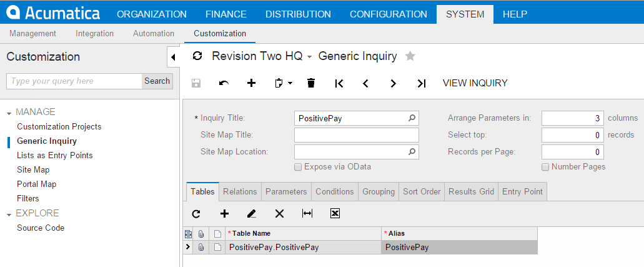The width and height of the screenshot is (644, 267).
Task: Click the notes column header icon
Action: [x=217, y=234]
